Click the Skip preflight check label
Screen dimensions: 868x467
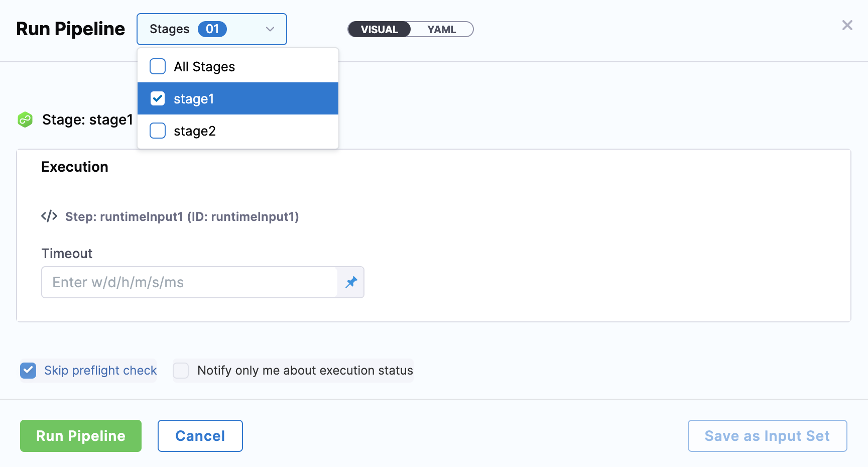point(100,371)
